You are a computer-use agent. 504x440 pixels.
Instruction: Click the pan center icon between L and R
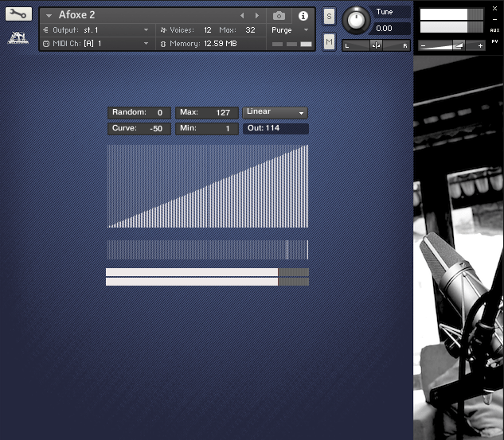point(376,46)
